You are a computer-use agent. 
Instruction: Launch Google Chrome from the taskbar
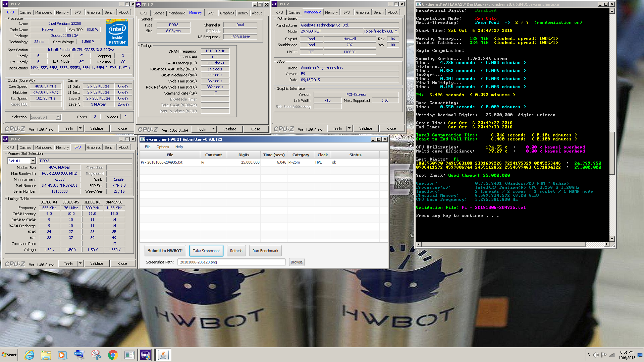[x=113, y=355]
